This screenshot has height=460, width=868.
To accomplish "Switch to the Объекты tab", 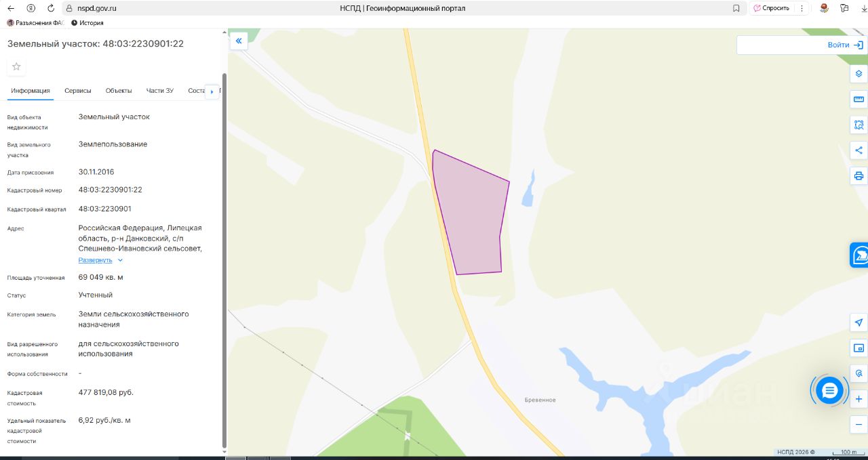I will point(119,91).
